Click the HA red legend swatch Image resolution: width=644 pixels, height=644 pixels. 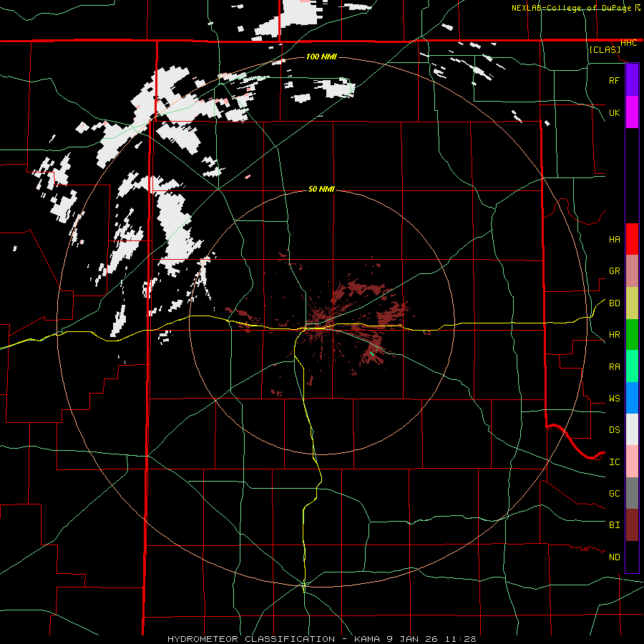tap(632, 239)
